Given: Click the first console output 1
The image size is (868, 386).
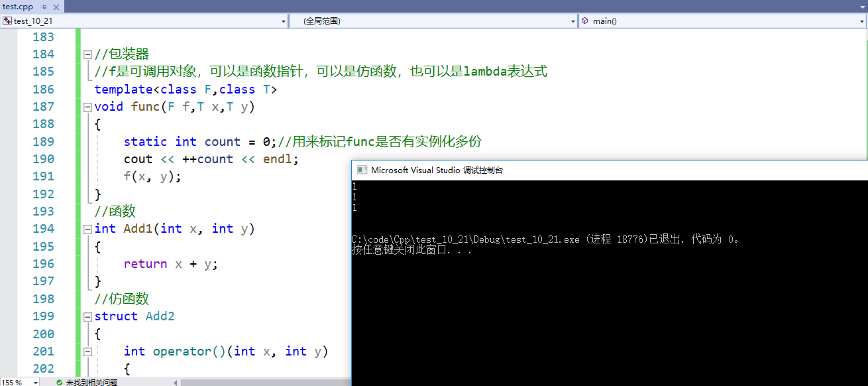Looking at the screenshot, I should 354,186.
